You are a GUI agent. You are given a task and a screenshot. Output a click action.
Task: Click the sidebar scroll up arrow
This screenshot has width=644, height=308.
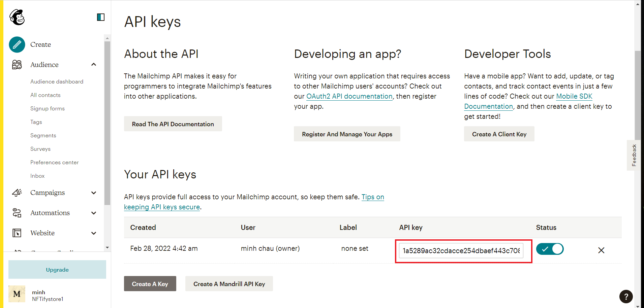coord(107,38)
